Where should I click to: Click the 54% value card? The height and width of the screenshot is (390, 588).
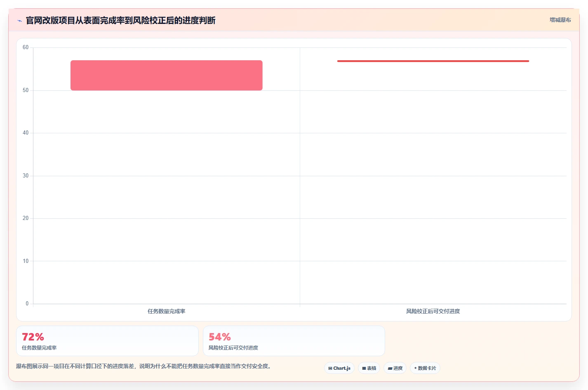[294, 341]
